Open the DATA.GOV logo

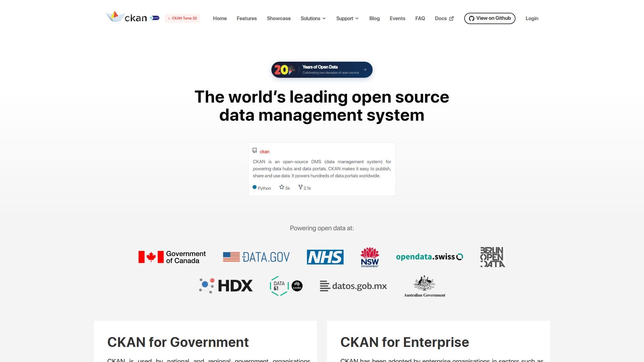click(x=256, y=257)
